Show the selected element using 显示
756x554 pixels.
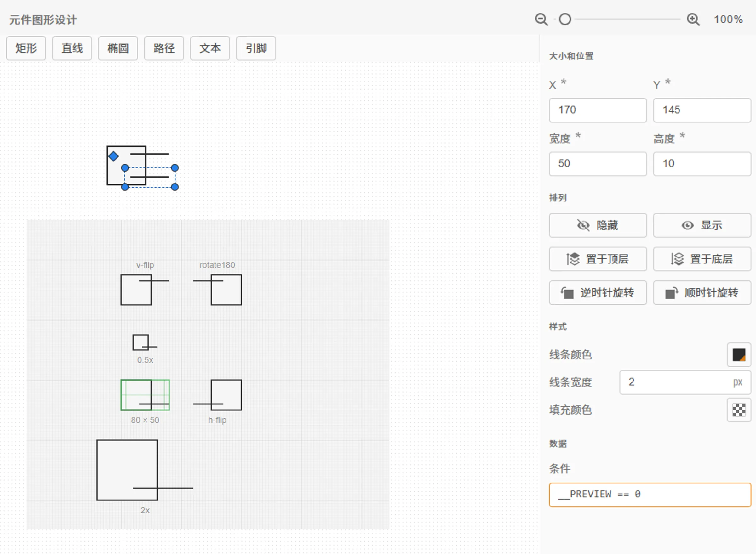coord(702,225)
